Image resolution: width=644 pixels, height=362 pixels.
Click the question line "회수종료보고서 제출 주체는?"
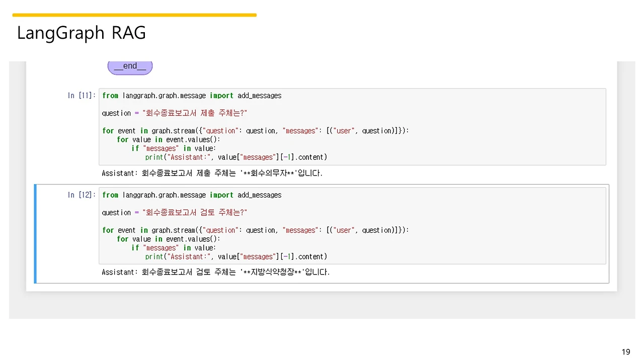pyautogui.click(x=175, y=113)
